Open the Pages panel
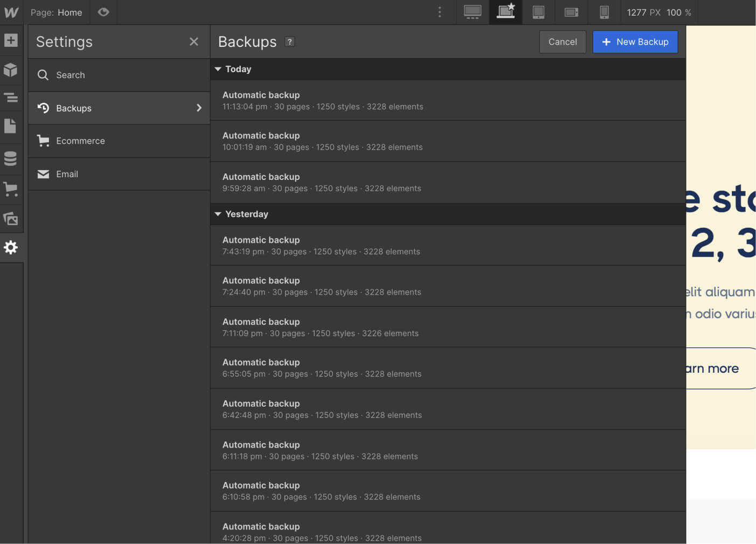 coord(11,126)
